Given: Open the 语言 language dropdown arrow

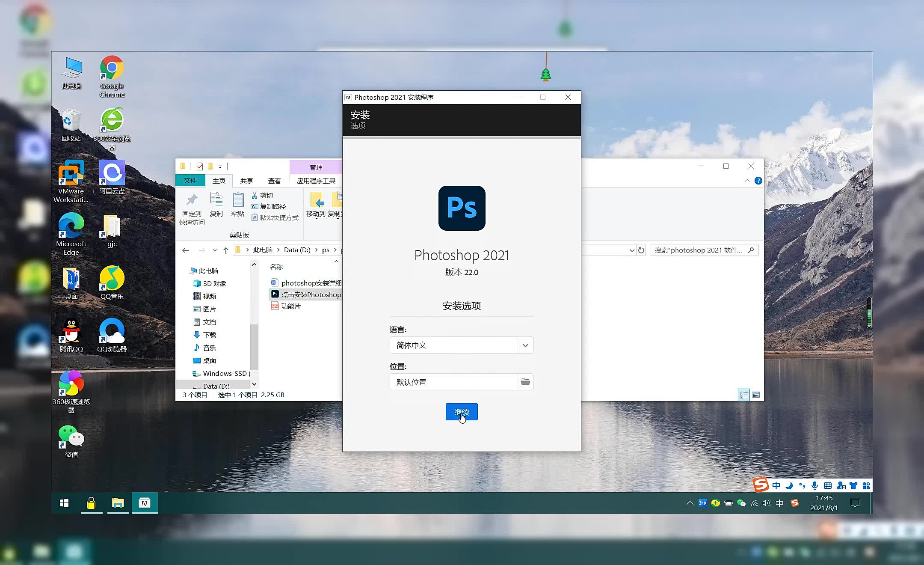Looking at the screenshot, I should (x=525, y=345).
